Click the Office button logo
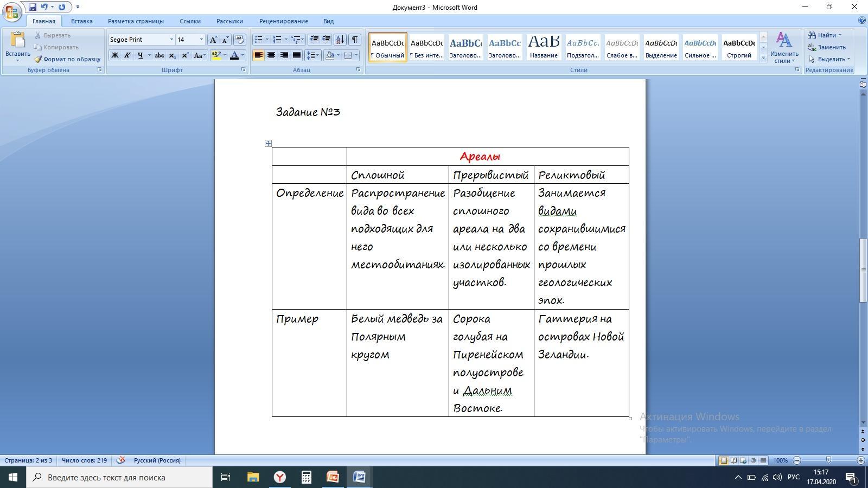 click(11, 12)
